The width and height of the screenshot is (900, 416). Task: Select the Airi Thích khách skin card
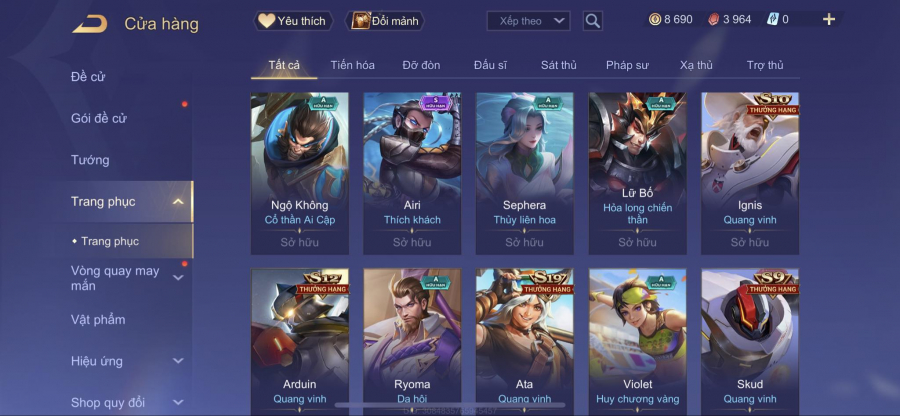point(412,173)
